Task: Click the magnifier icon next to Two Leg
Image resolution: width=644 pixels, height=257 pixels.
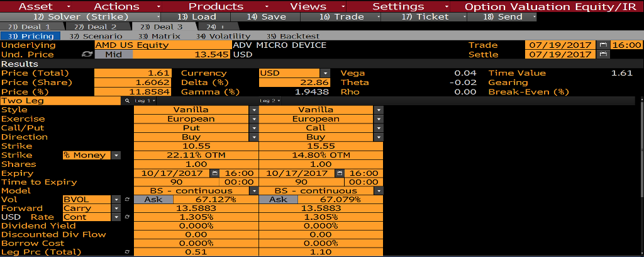Action: point(127,101)
